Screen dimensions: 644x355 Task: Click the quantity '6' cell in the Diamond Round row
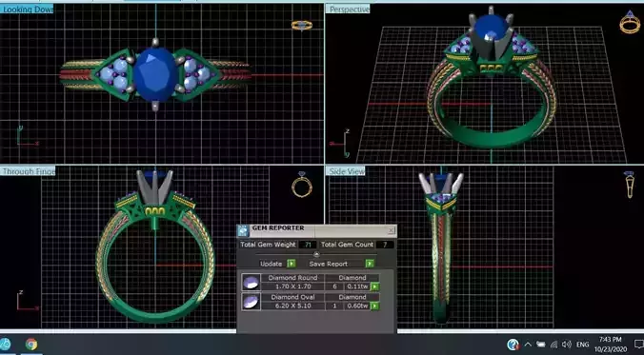point(334,286)
